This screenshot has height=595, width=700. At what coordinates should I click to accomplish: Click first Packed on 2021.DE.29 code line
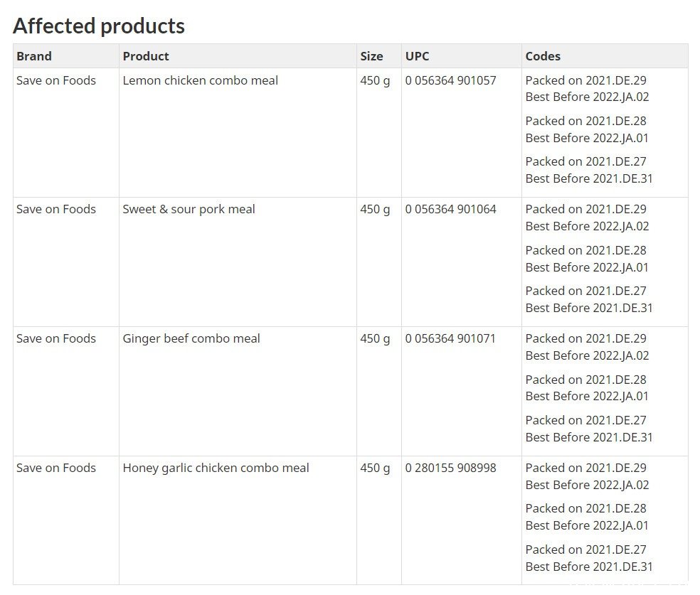[x=585, y=80]
